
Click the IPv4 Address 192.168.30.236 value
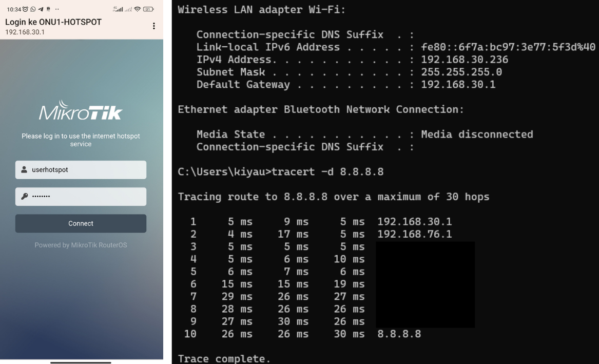click(x=464, y=60)
